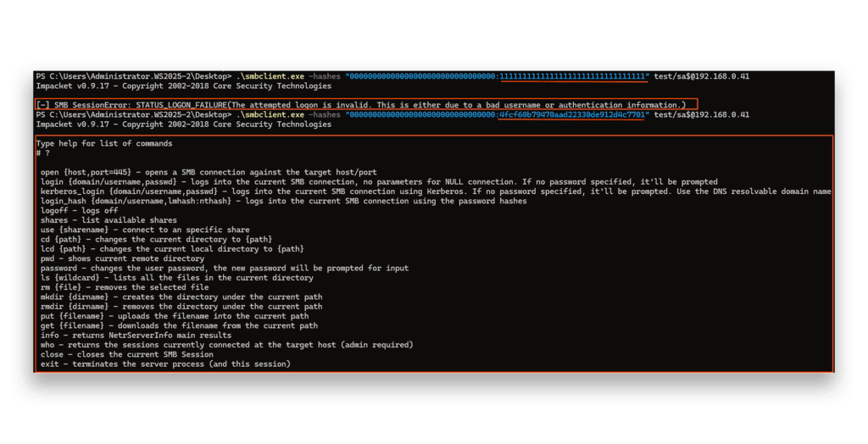Click the NT hash '4fcf60b79470aad22330de912d4c7701'
This screenshot has height=444, width=868.
(572, 114)
